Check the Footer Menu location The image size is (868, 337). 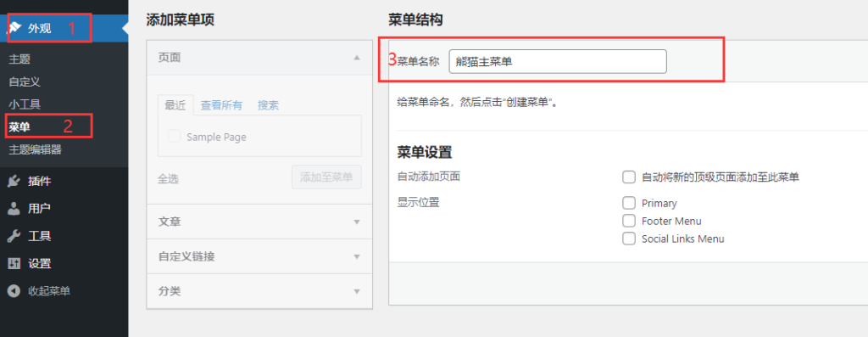pos(628,221)
